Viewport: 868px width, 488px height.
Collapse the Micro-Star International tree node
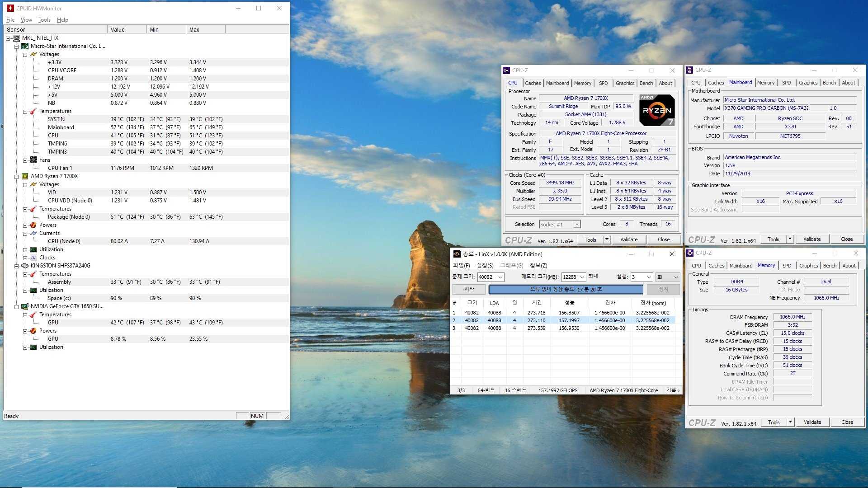16,46
